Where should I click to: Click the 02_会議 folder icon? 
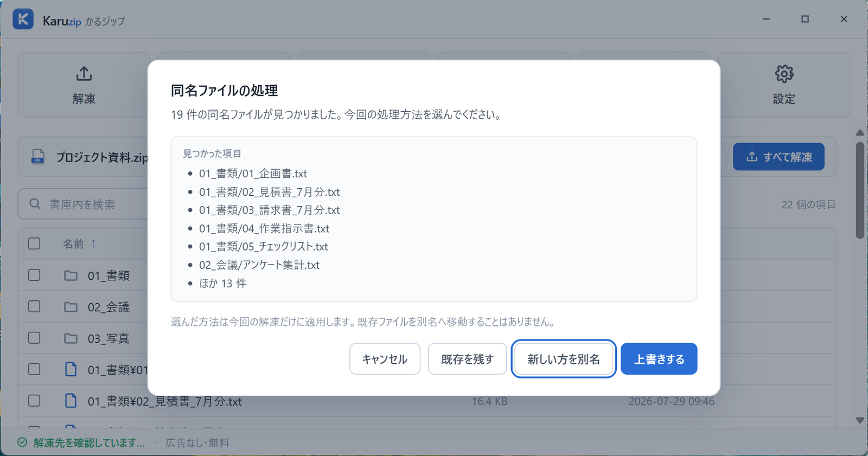tap(71, 307)
